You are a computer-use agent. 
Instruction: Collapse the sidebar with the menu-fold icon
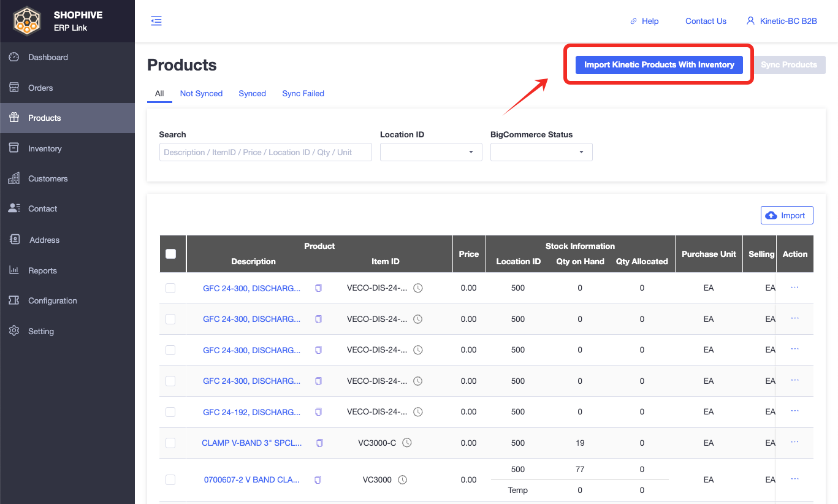156,21
